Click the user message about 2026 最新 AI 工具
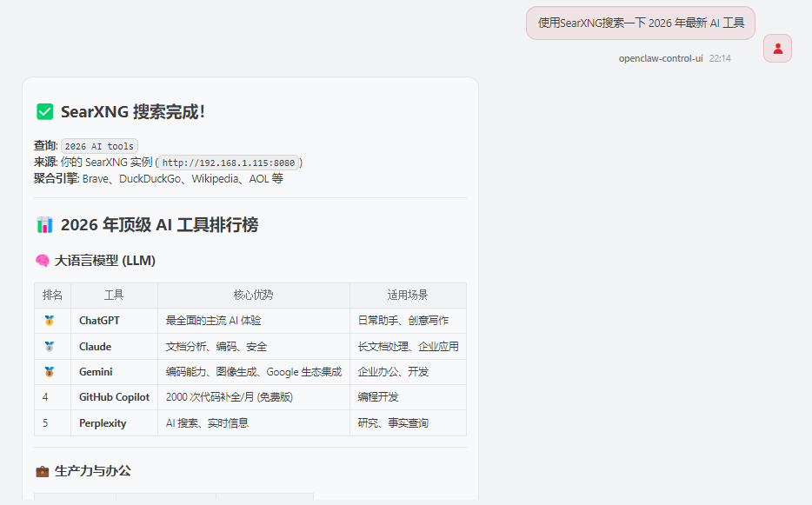 (x=640, y=23)
